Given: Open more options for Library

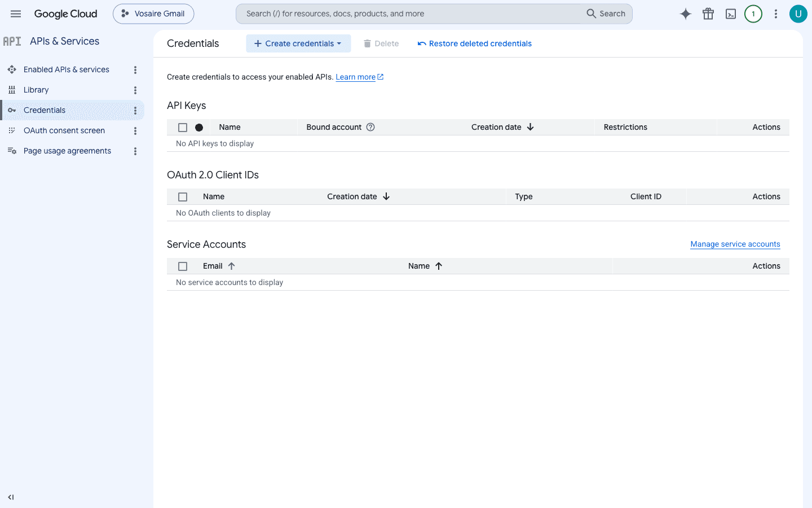Looking at the screenshot, I should point(135,90).
